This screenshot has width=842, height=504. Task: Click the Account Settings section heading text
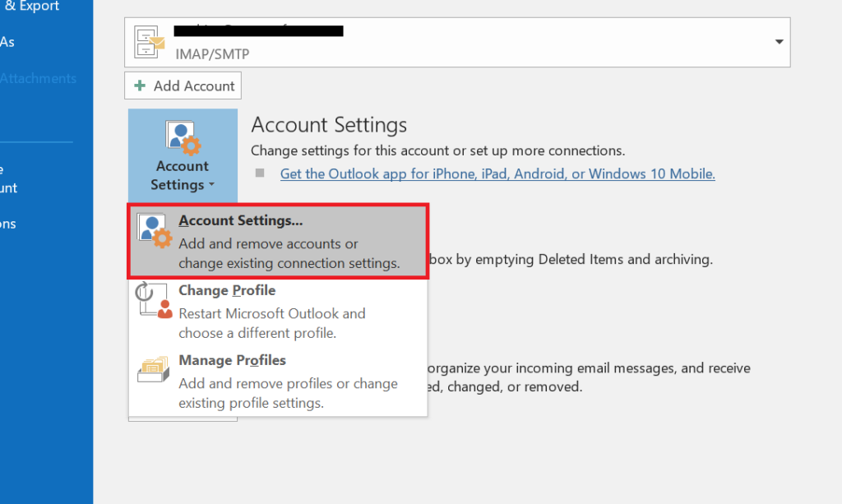(x=329, y=125)
